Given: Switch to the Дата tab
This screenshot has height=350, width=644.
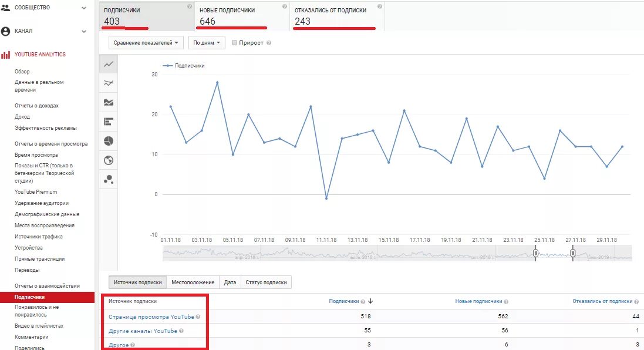Looking at the screenshot, I should [x=230, y=282].
